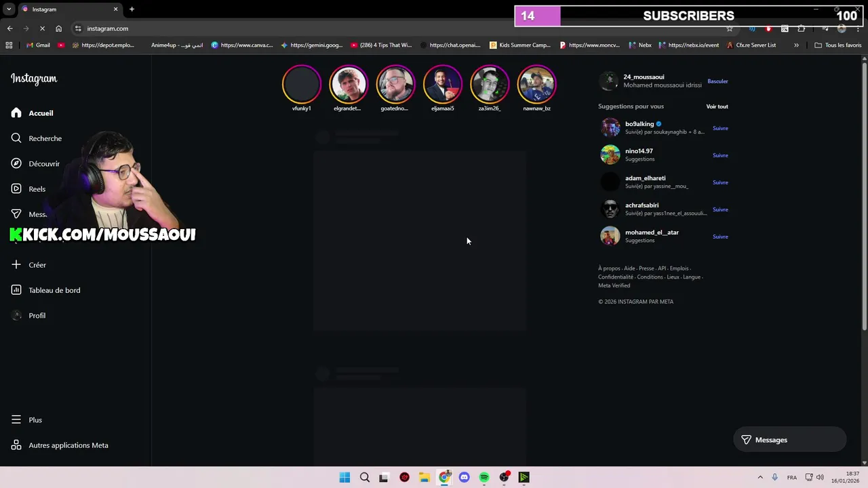The image size is (868, 488).
Task: View site information icon
Action: (x=78, y=28)
